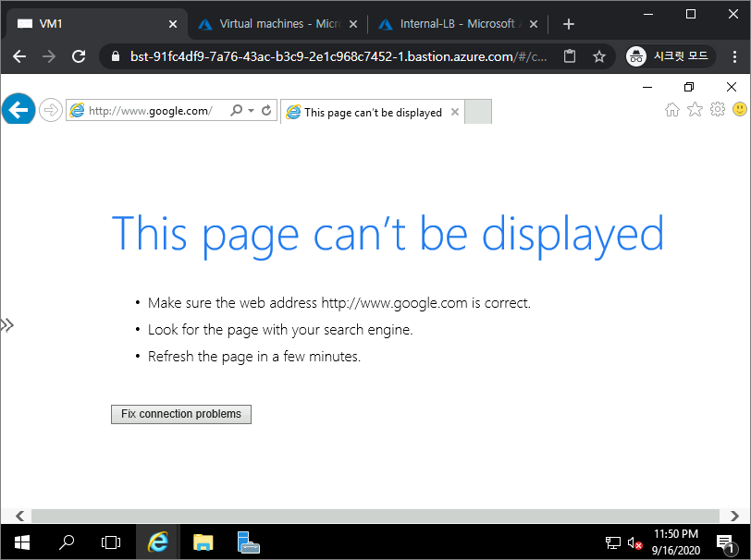Click Fix connection problems button
Screen dimensions: 751x560
pyautogui.click(x=181, y=414)
